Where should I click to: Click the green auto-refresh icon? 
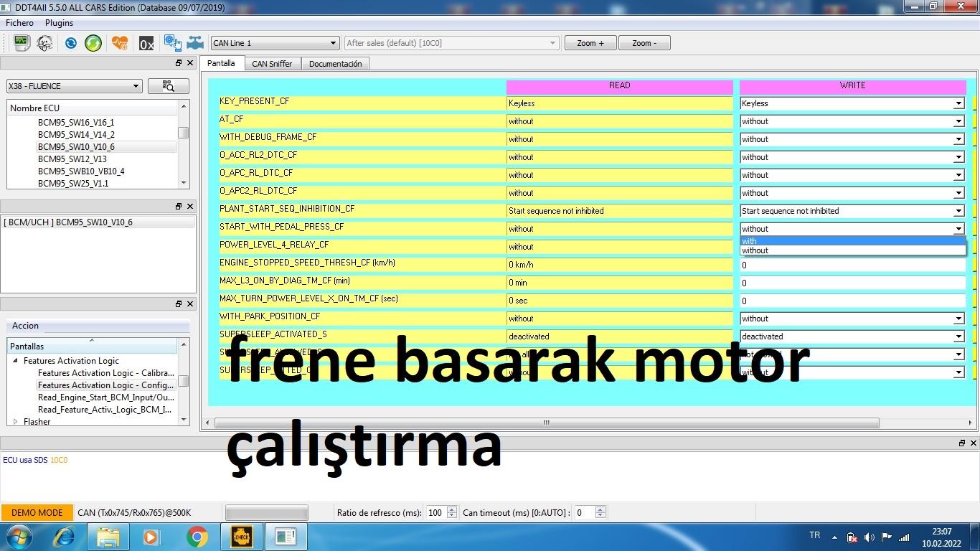click(93, 43)
